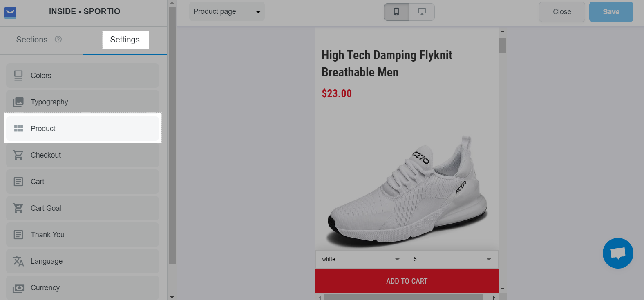Click the Cart Goal cart icon

point(18,208)
